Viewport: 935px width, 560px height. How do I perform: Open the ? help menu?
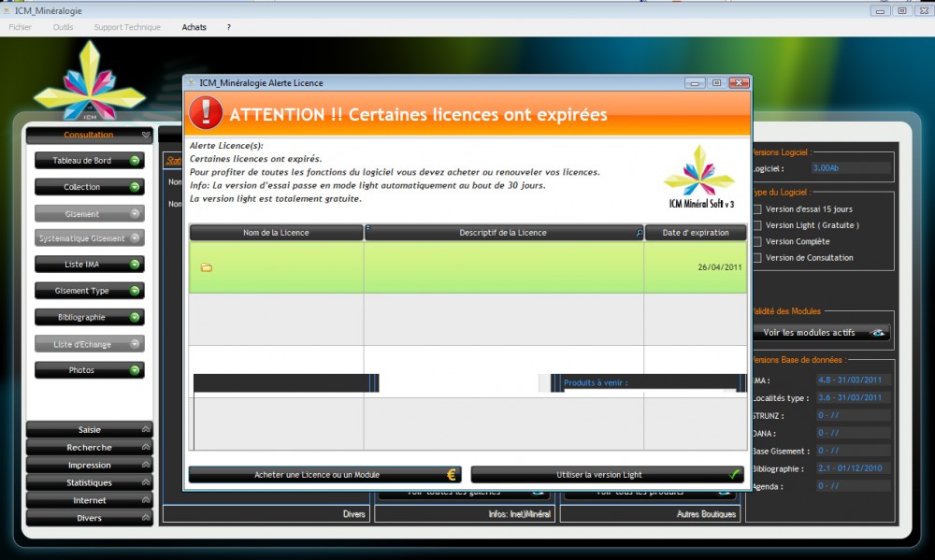point(228,27)
